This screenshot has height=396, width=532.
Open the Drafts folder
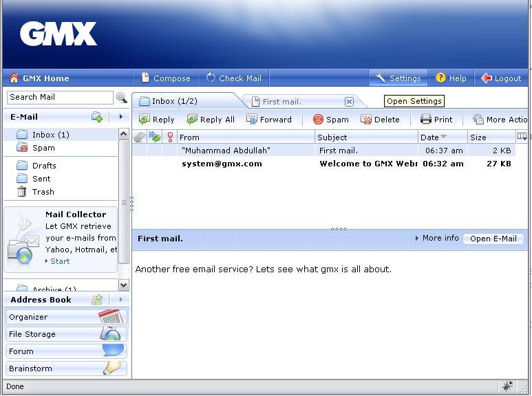[x=44, y=166]
